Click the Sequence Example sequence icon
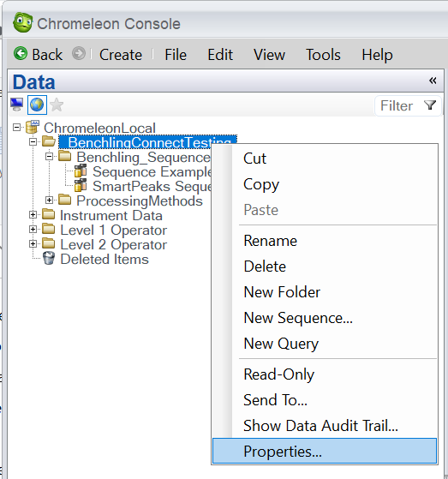The height and width of the screenshot is (479, 448). [x=81, y=171]
